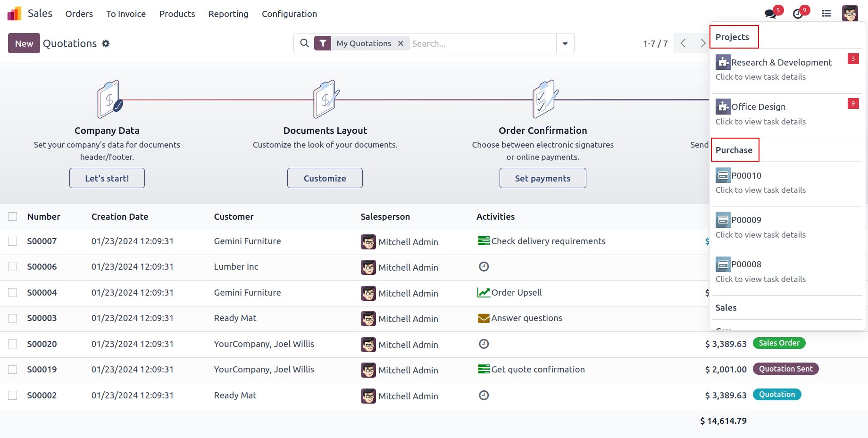Image resolution: width=868 pixels, height=438 pixels.
Task: Open the Configuration menu
Action: pyautogui.click(x=289, y=14)
